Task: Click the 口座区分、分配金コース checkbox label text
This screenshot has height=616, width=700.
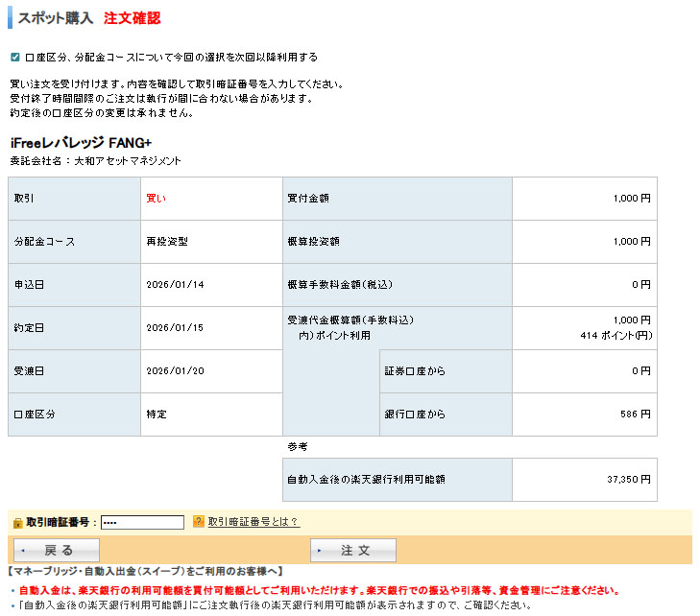Action: (x=171, y=58)
